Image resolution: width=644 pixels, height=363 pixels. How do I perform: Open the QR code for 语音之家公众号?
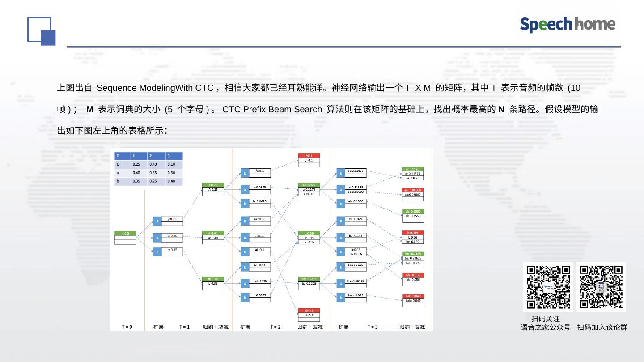pos(548,287)
